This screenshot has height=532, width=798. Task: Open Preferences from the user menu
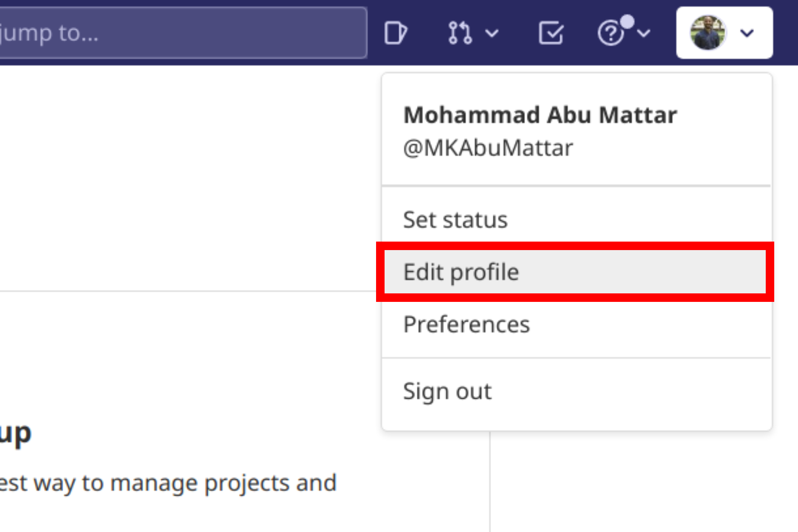click(466, 324)
